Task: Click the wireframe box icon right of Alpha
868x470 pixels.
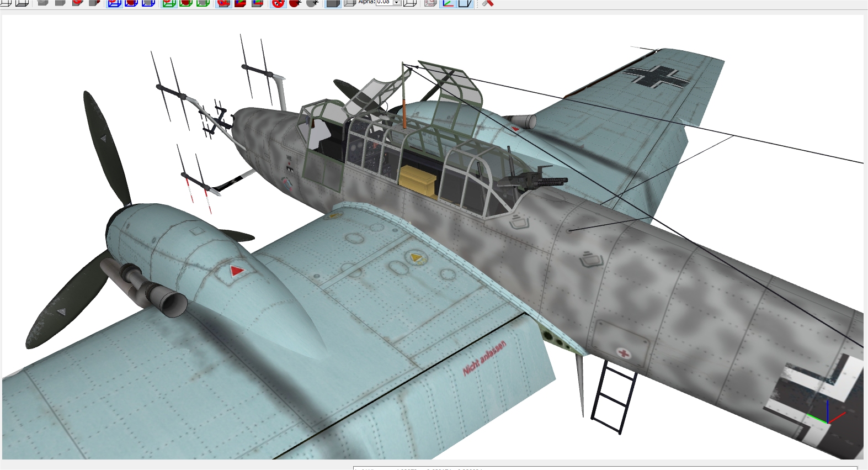Action: (410, 3)
